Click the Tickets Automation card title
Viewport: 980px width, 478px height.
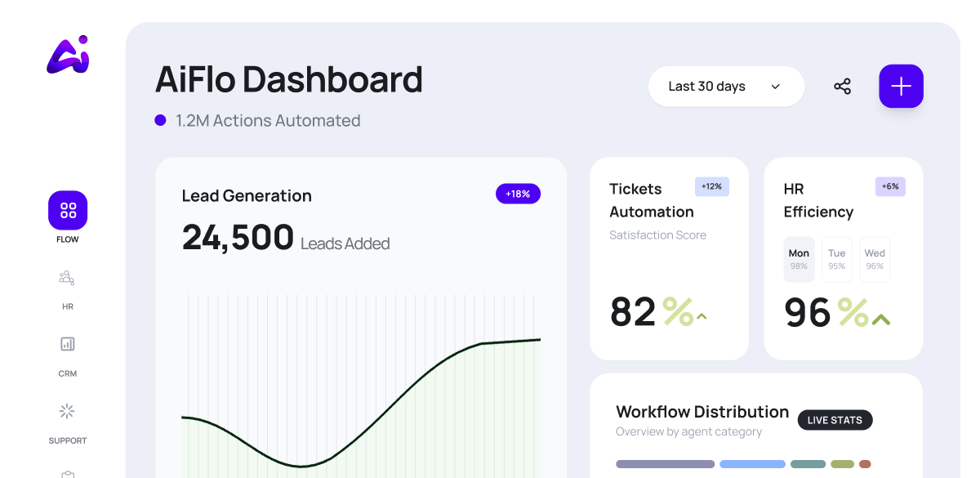[x=652, y=200]
